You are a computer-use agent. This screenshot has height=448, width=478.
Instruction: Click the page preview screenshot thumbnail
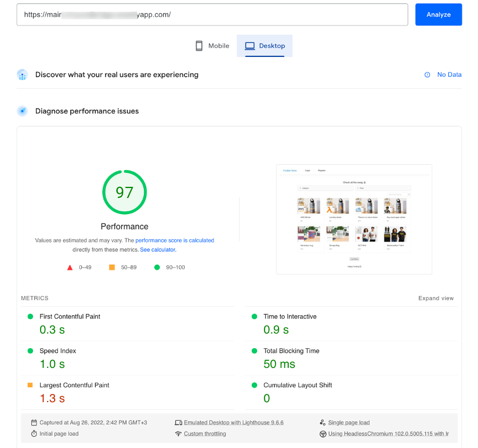[354, 219]
